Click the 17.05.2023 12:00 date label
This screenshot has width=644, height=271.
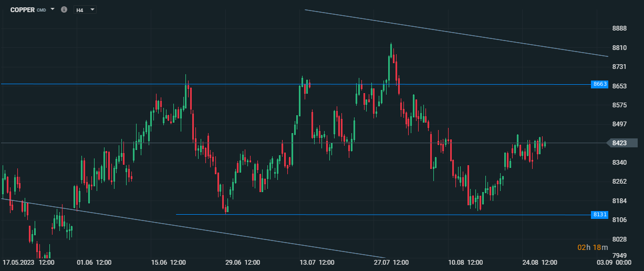coord(29,262)
